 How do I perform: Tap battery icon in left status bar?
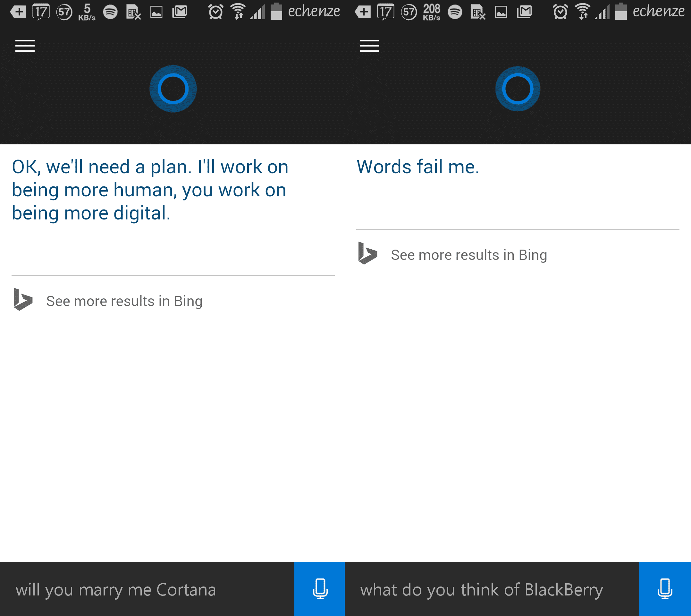[x=276, y=12]
